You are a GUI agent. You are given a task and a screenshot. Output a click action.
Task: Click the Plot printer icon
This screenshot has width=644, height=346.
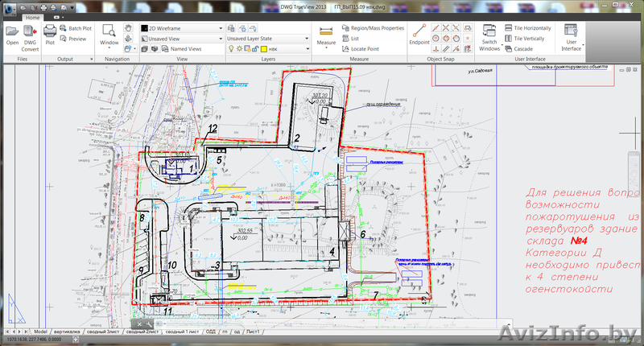50,35
